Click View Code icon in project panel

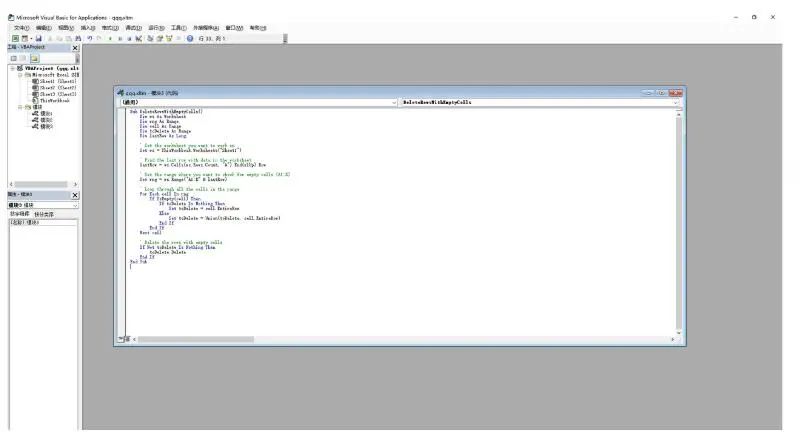(x=13, y=58)
